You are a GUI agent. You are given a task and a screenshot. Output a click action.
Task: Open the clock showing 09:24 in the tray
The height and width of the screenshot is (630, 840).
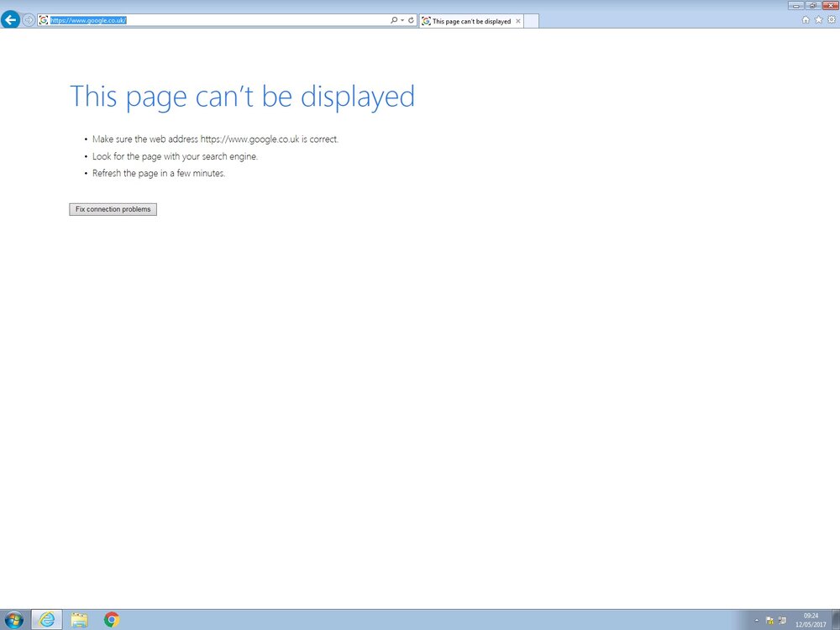click(x=811, y=621)
